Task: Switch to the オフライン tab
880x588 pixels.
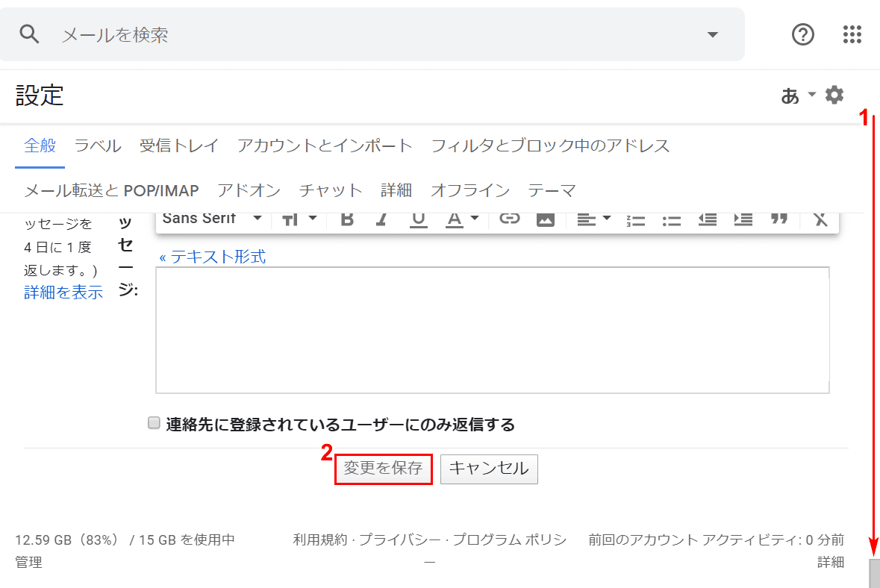Action: (x=470, y=191)
